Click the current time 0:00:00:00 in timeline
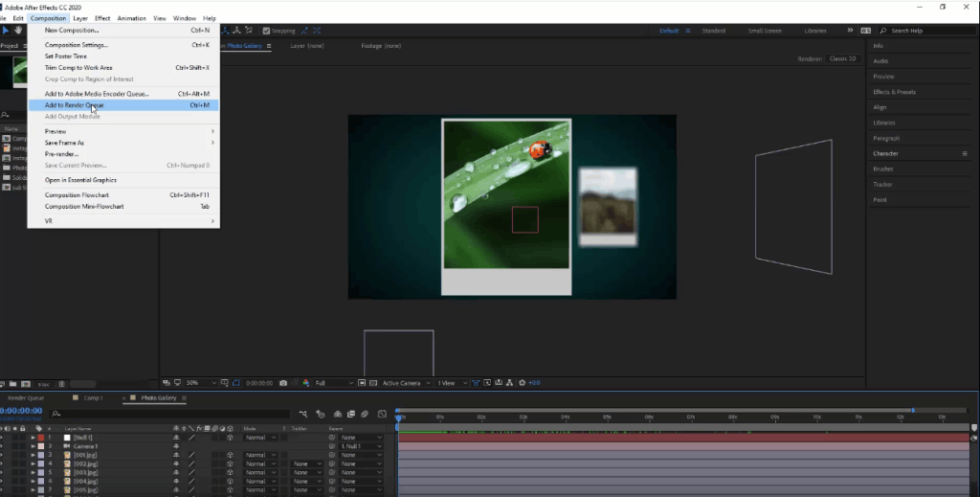The width and height of the screenshot is (980, 497). 21,411
